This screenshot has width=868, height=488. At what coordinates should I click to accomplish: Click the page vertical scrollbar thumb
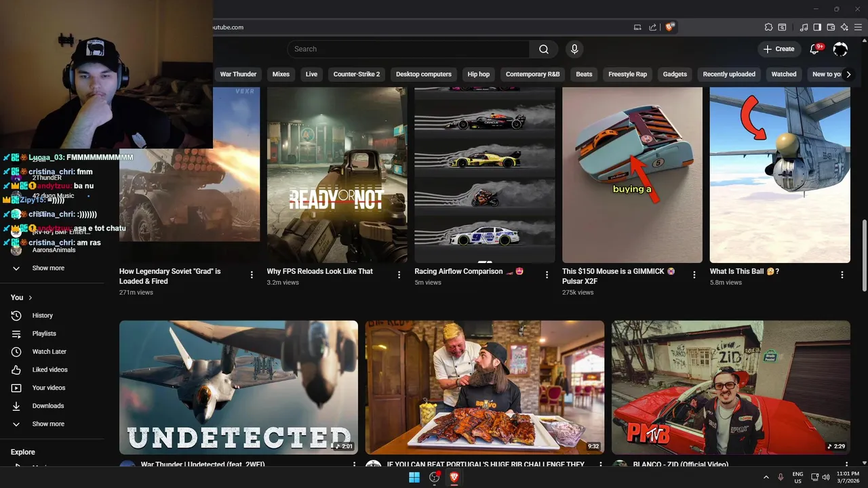click(864, 254)
